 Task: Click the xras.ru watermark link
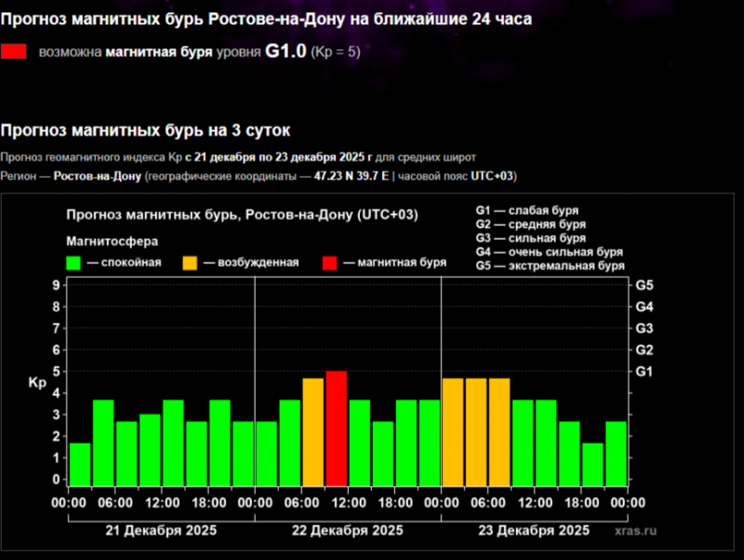(x=635, y=530)
